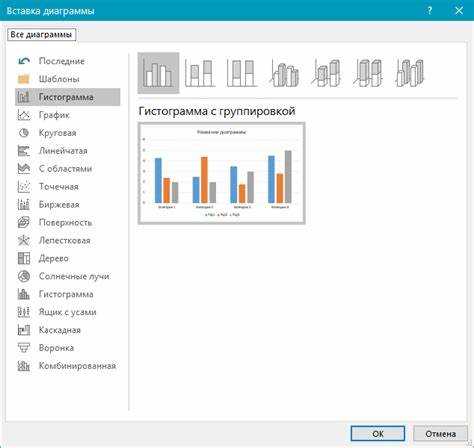Click the Точечная scatter chart icon
Viewport: 474px width, 448px height.
[x=24, y=187]
